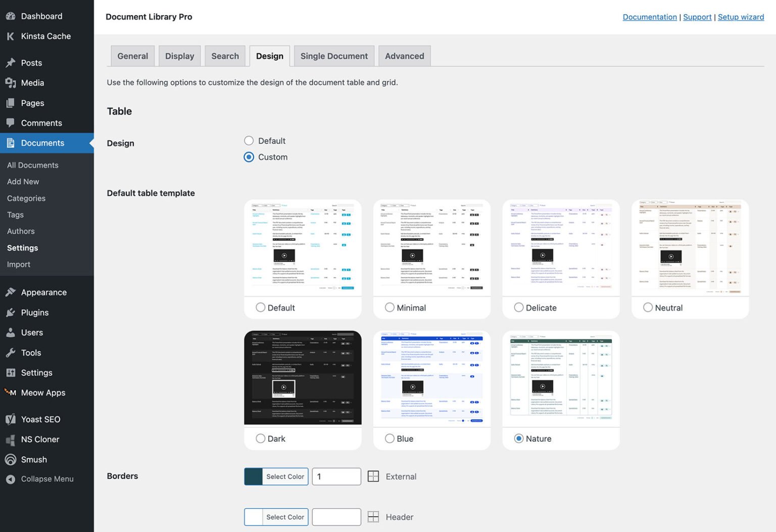Screen dimensions: 776x532
Task: Open the border color picker
Action: point(253,476)
